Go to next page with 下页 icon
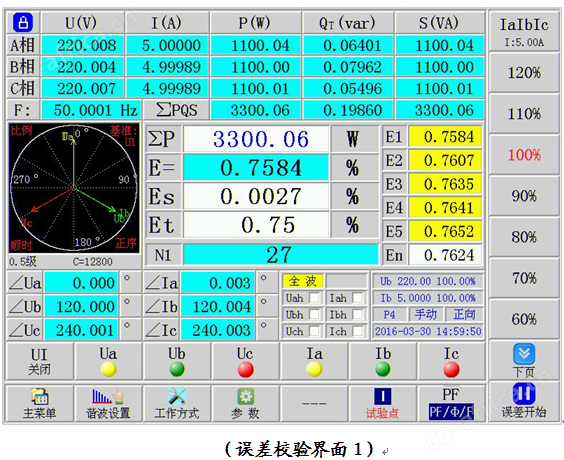 (524, 354)
